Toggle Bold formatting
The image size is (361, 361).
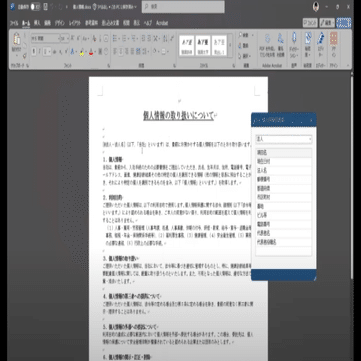click(x=34, y=52)
